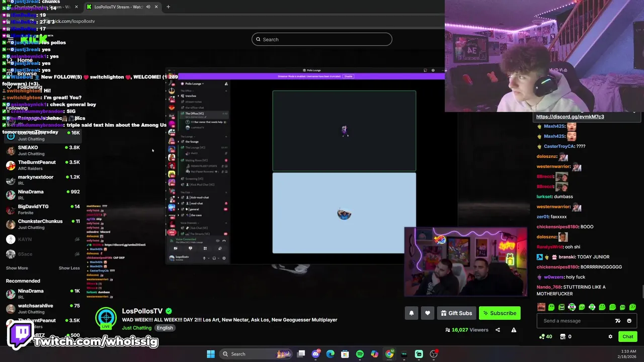Open Windows Start menu
This screenshot has width=644, height=362.
tap(211, 354)
